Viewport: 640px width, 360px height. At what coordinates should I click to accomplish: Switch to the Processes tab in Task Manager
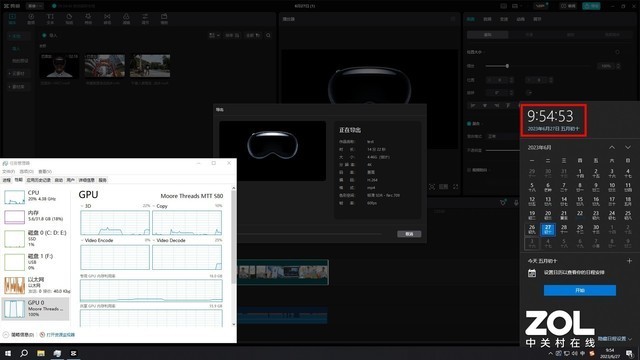[7, 180]
